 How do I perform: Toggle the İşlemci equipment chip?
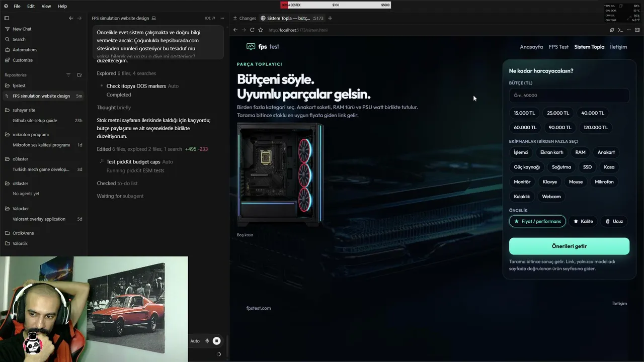pos(521,152)
